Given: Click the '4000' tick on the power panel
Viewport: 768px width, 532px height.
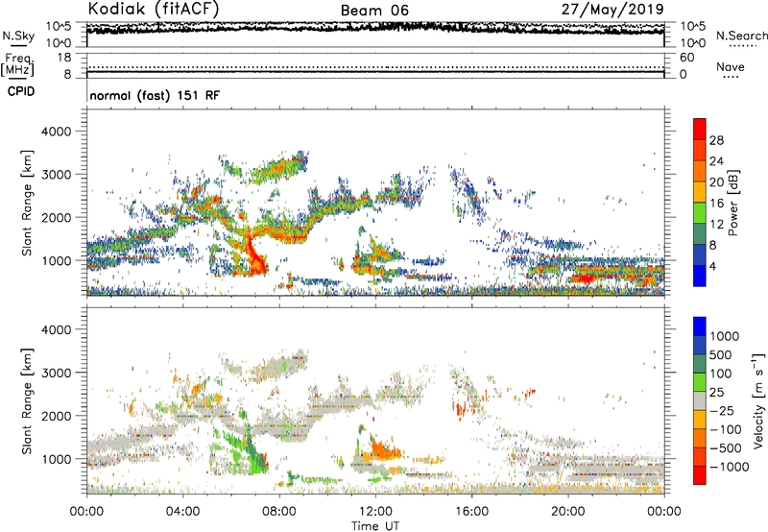Looking at the screenshot, I should (x=56, y=132).
